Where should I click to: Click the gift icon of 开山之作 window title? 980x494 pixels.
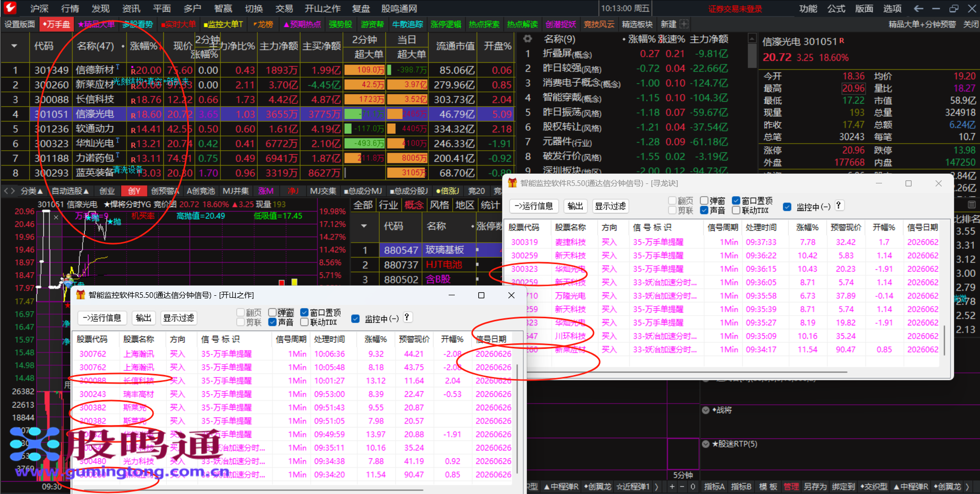81,295
